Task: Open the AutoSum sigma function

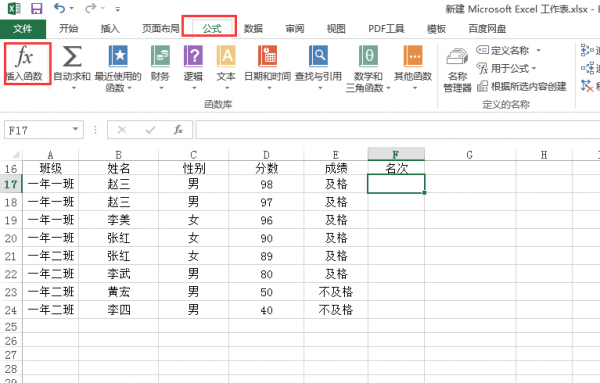Action: click(x=72, y=63)
